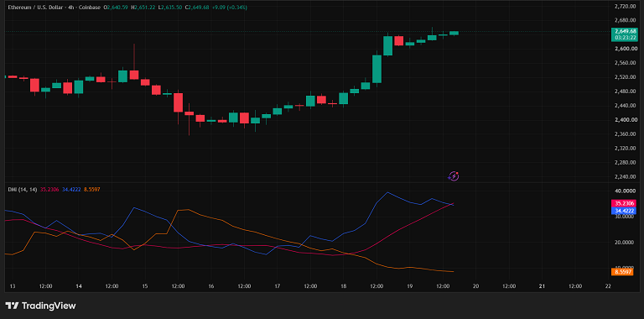The image size is (644, 319).
Task: Click the 2,320.00 price axis label
Action: (x=624, y=148)
